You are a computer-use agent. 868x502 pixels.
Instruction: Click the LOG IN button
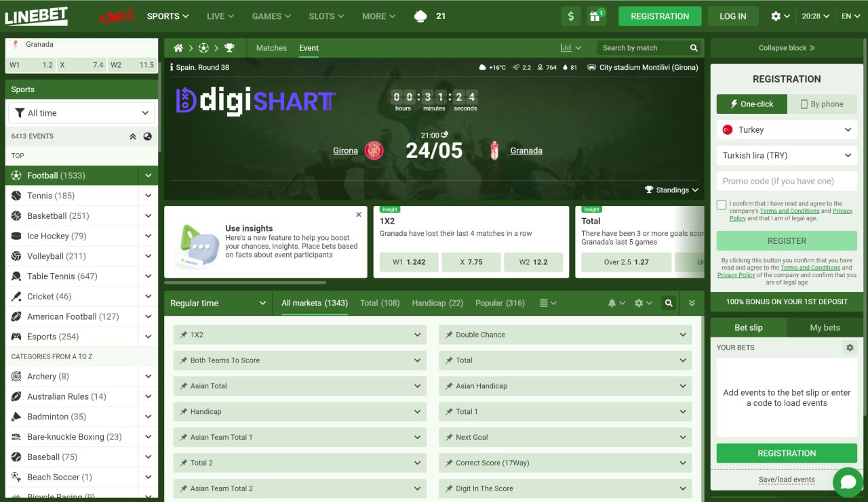coord(733,16)
